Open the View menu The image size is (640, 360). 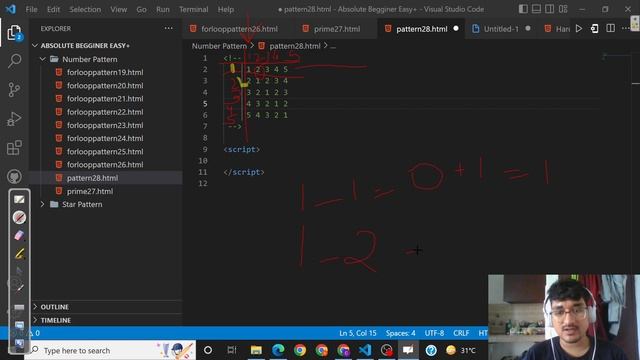[x=118, y=9]
